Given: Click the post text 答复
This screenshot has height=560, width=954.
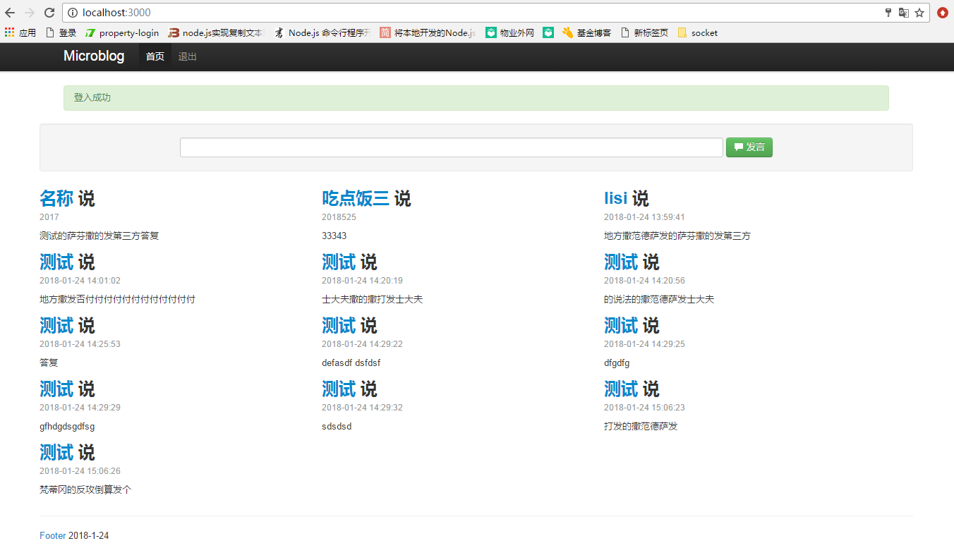Looking at the screenshot, I should click(49, 363).
